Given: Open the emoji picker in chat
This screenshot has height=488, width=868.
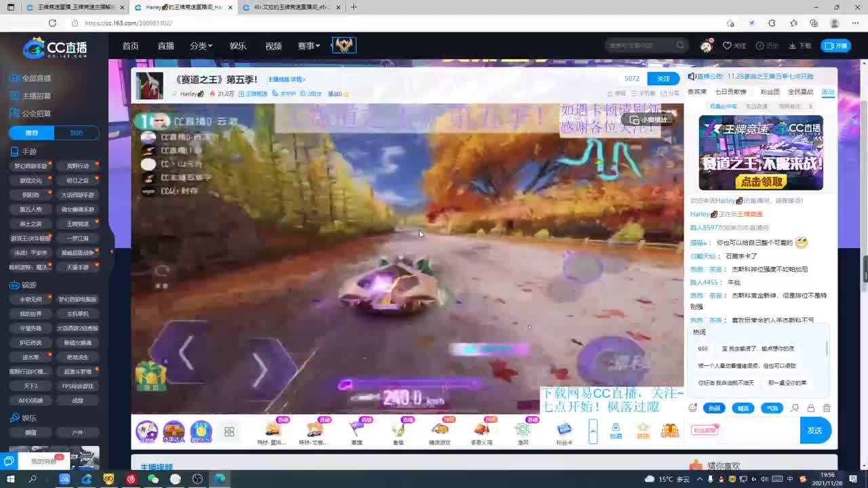Looking at the screenshot, I should (x=693, y=407).
